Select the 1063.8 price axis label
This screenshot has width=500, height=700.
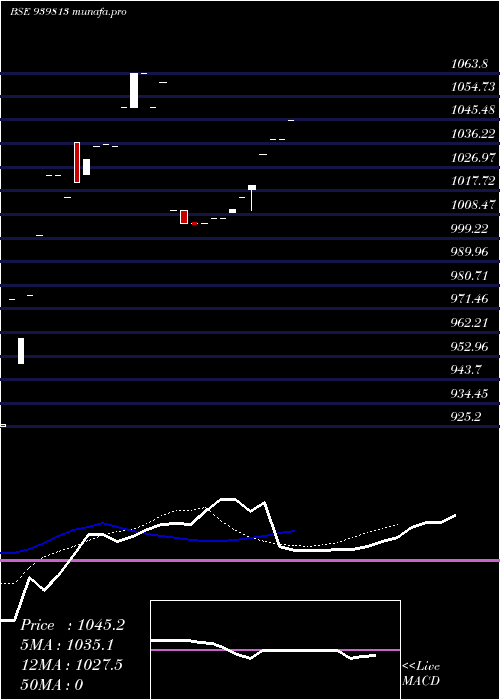[x=469, y=63]
